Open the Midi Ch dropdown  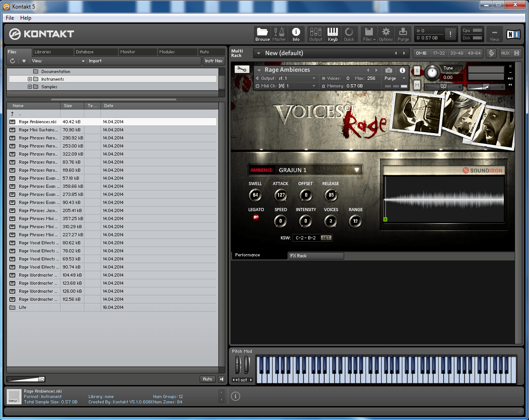click(286, 86)
